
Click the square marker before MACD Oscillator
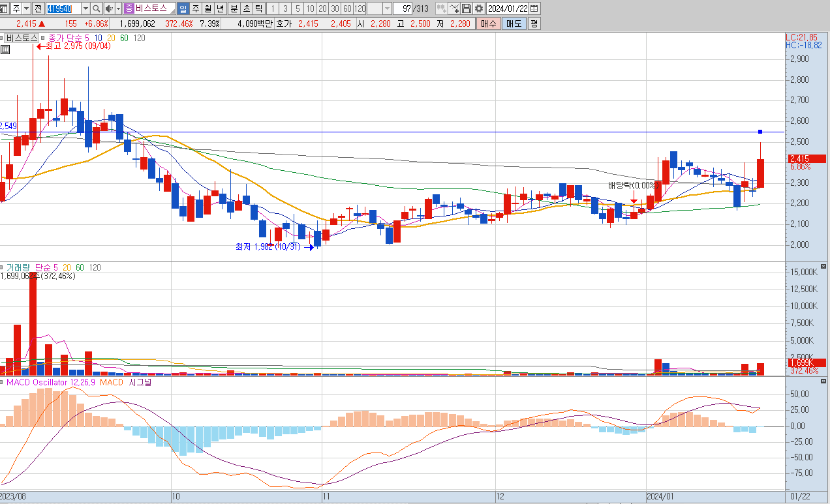click(2, 382)
